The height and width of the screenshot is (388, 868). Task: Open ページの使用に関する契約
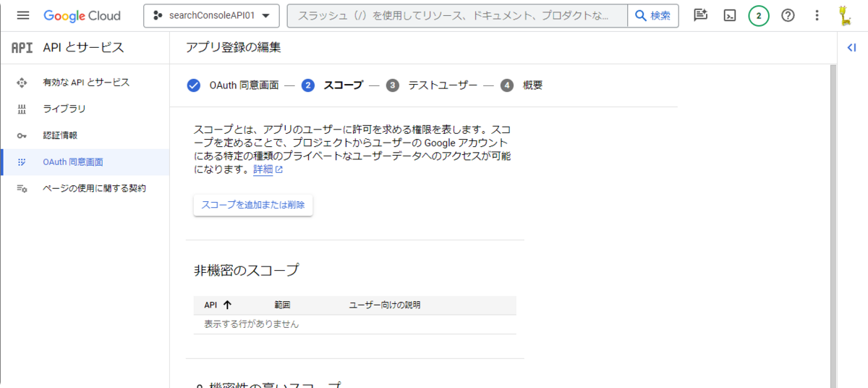pos(95,188)
